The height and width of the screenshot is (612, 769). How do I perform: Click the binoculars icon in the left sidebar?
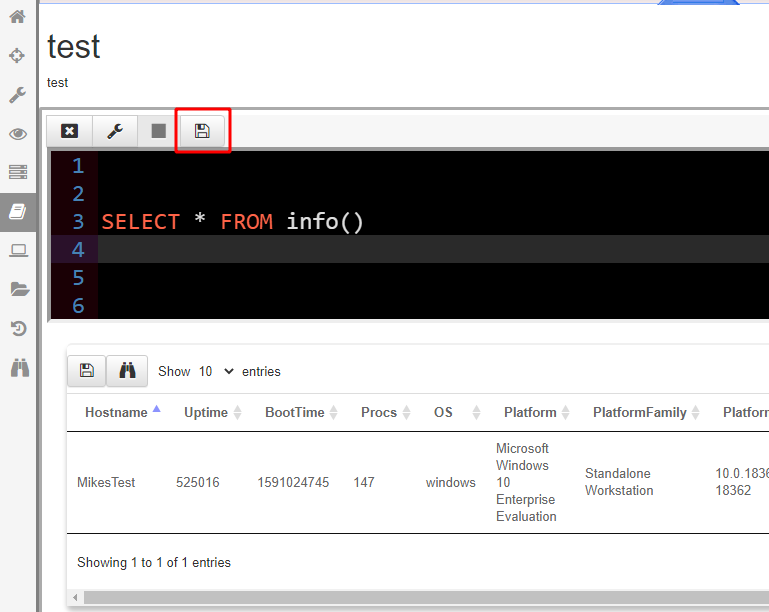(x=17, y=367)
